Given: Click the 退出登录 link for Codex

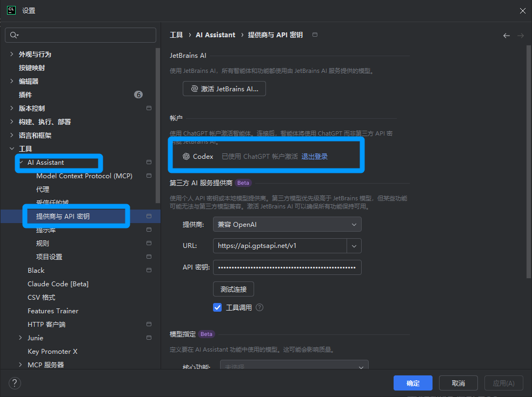Looking at the screenshot, I should coord(315,156).
